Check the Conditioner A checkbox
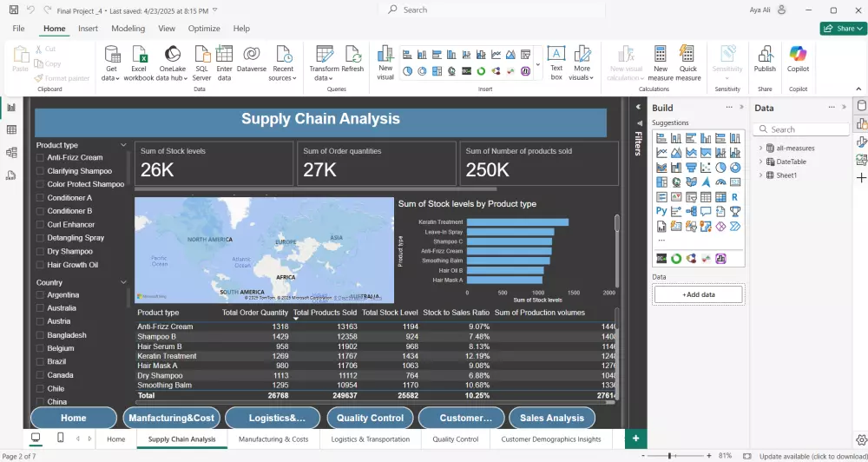This screenshot has height=462, width=868. (40, 198)
